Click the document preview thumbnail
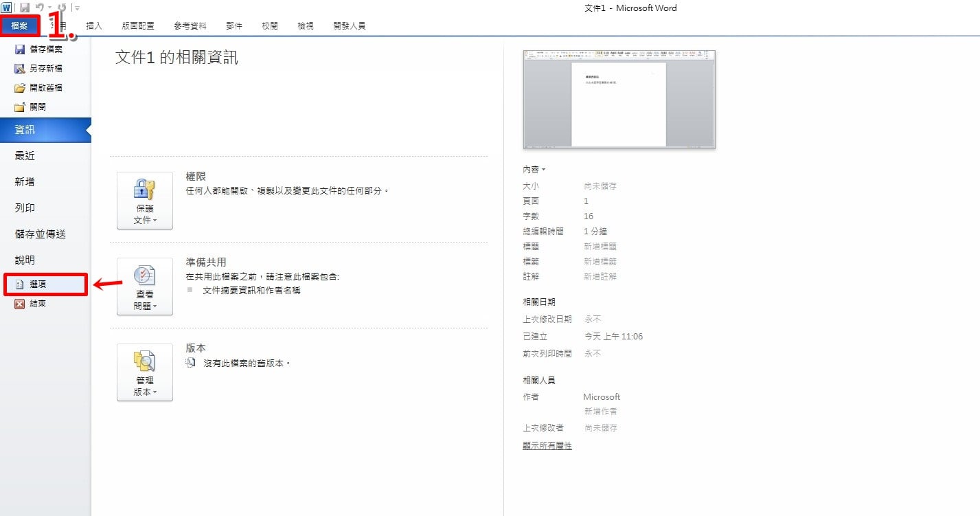 (619, 100)
